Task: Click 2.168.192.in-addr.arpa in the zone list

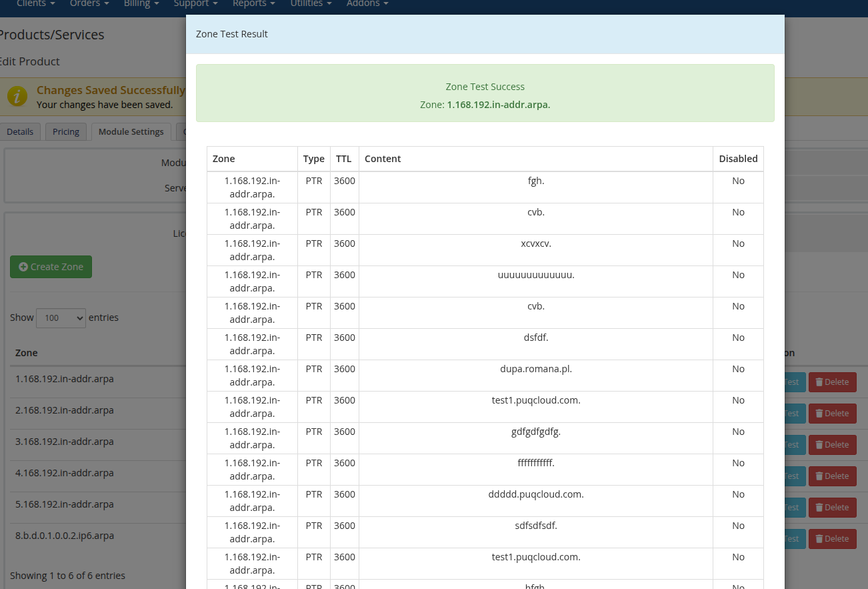Action: [x=65, y=410]
